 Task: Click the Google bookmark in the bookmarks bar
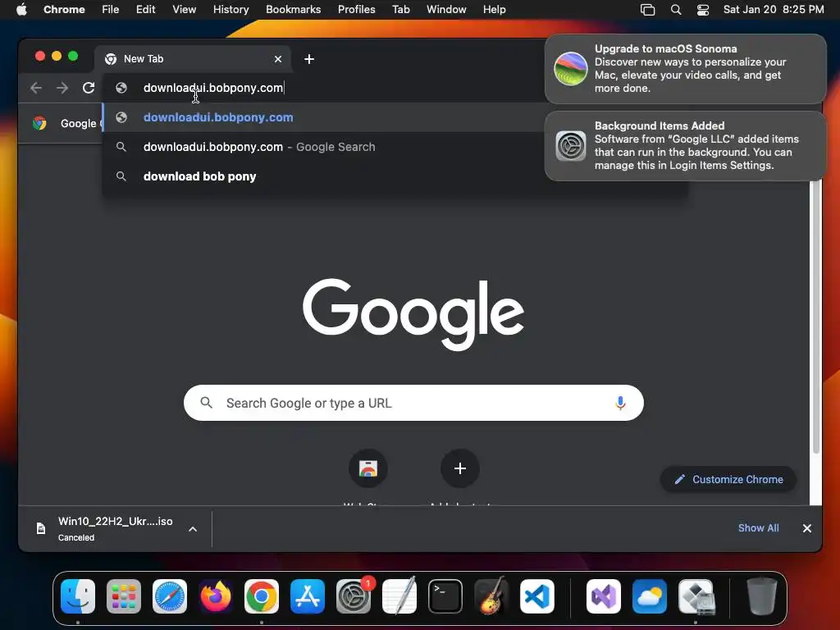(x=66, y=123)
